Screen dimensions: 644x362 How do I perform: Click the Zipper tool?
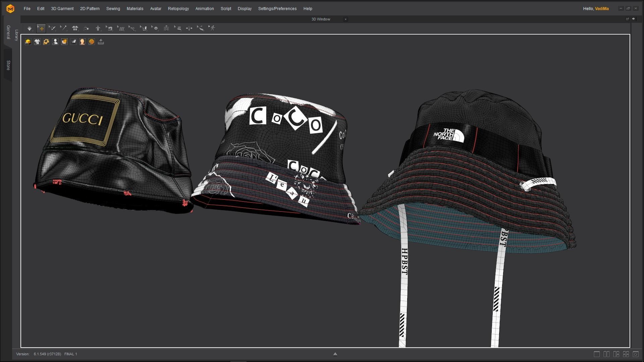(166, 28)
